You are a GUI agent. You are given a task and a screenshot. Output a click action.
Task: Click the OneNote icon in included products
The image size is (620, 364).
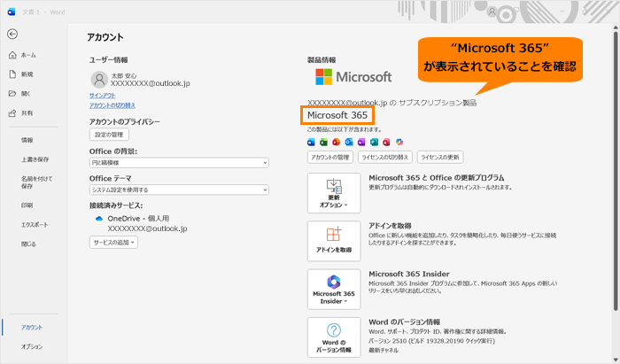click(x=361, y=142)
